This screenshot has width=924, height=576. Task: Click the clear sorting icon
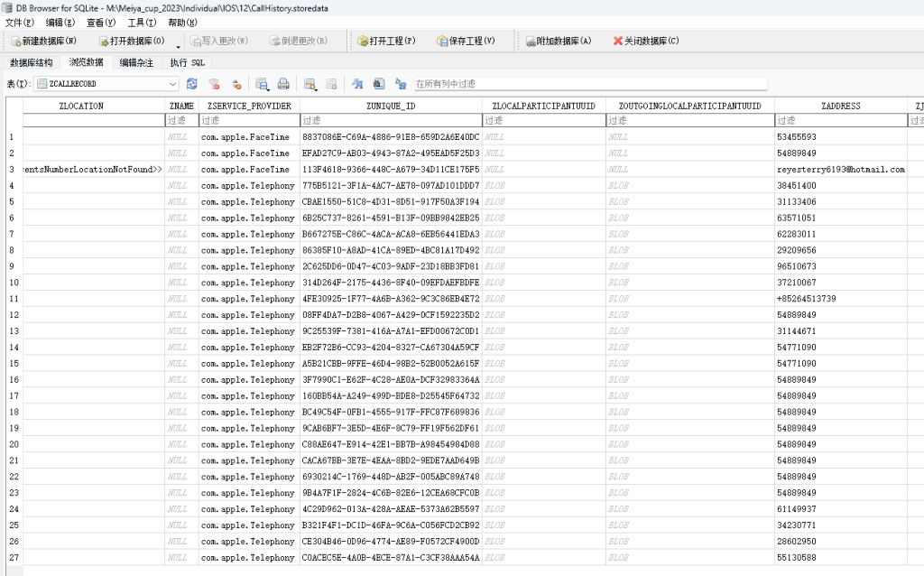236,84
